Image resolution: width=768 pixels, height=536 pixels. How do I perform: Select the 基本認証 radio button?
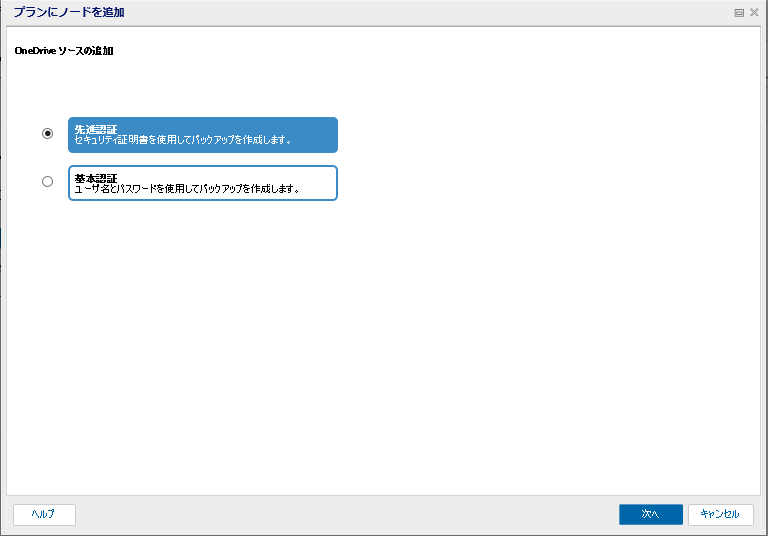[48, 182]
